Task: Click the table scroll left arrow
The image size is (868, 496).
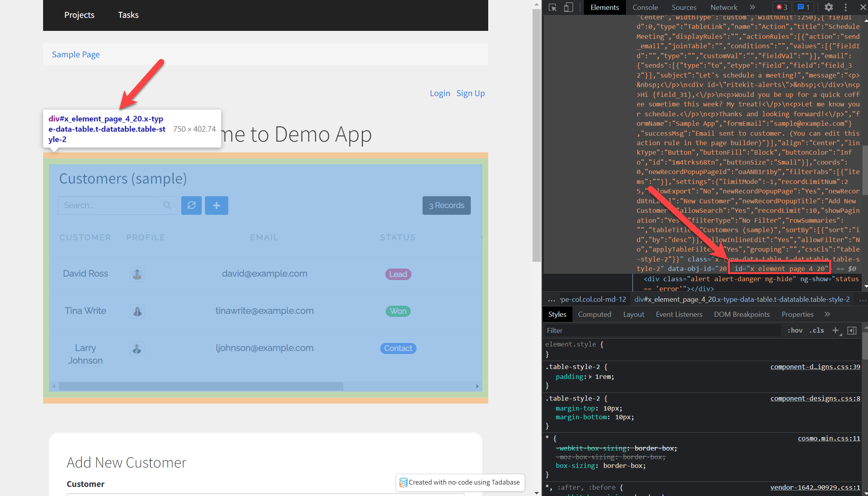Action: pos(54,386)
